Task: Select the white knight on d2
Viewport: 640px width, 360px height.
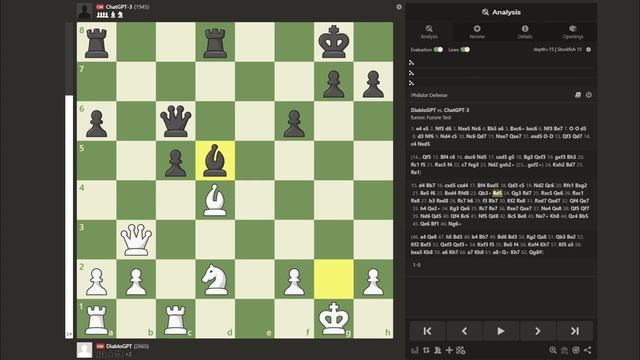Action: click(215, 279)
